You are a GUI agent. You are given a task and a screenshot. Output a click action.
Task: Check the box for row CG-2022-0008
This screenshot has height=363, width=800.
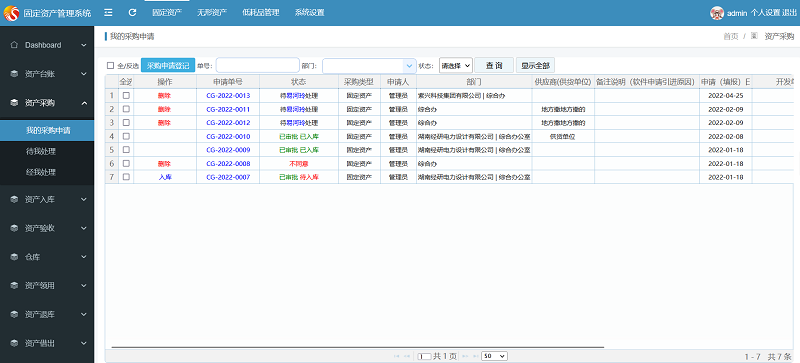pyautogui.click(x=126, y=163)
